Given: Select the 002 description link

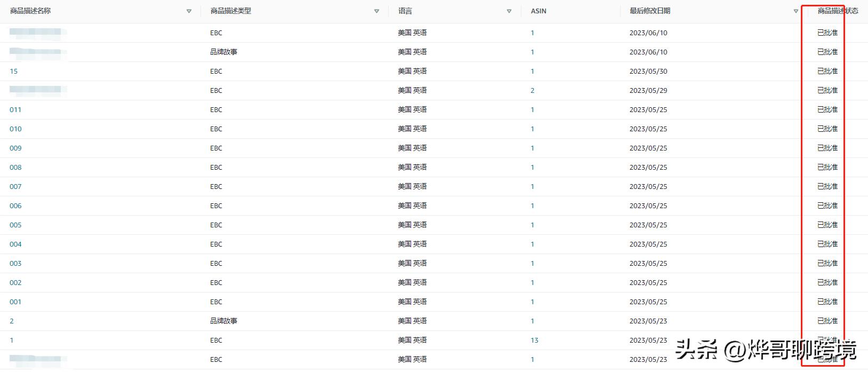Looking at the screenshot, I should coord(15,282).
